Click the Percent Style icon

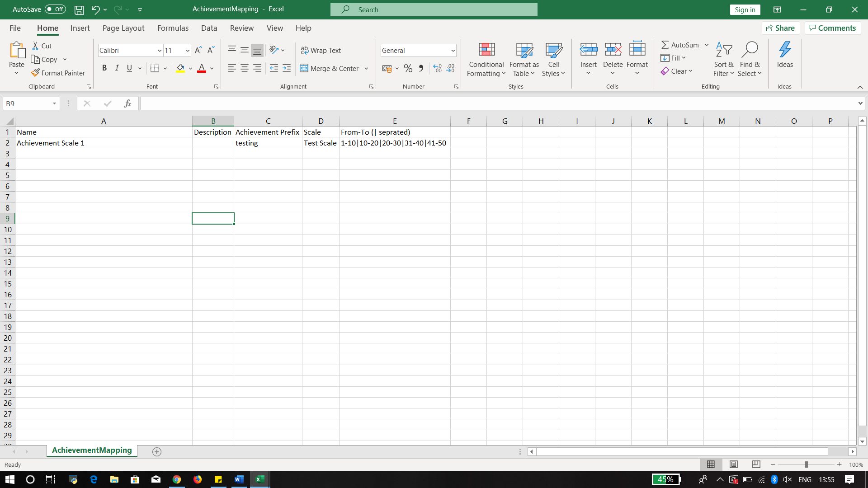408,68
